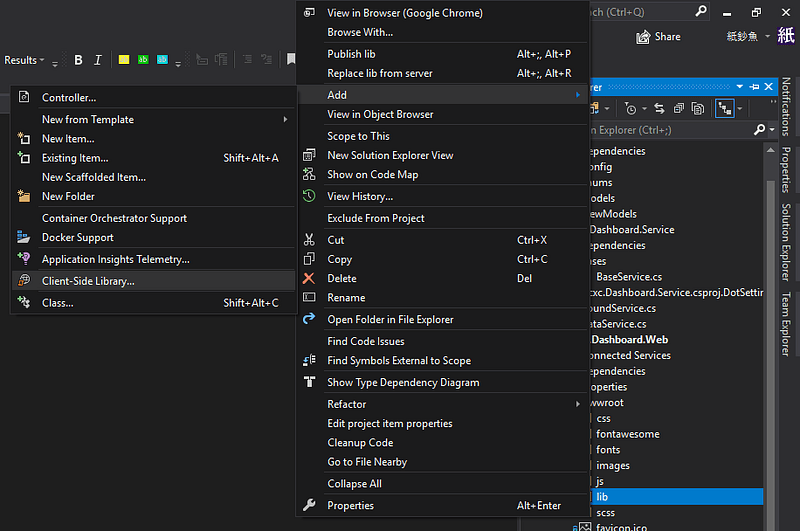Pick the cyan highlight swatch
This screenshot has width=800, height=531.
pyautogui.click(x=162, y=60)
